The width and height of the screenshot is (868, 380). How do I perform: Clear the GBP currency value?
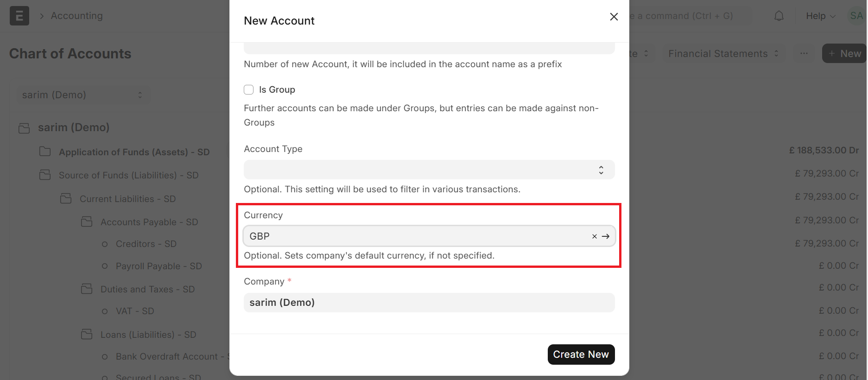(x=595, y=236)
